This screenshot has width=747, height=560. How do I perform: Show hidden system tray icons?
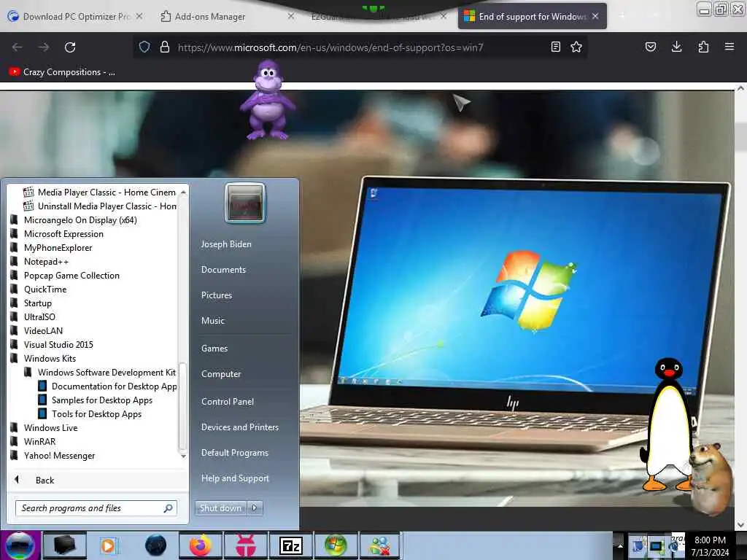[x=620, y=545]
